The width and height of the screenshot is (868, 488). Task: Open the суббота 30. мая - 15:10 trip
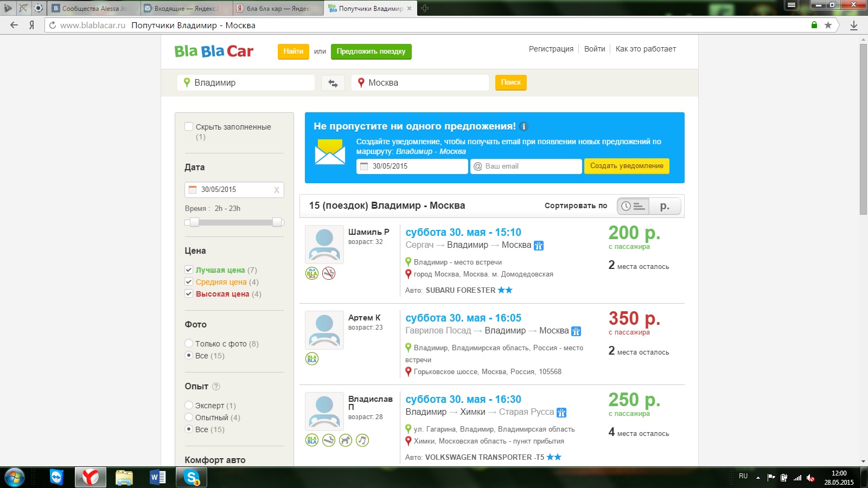[463, 232]
